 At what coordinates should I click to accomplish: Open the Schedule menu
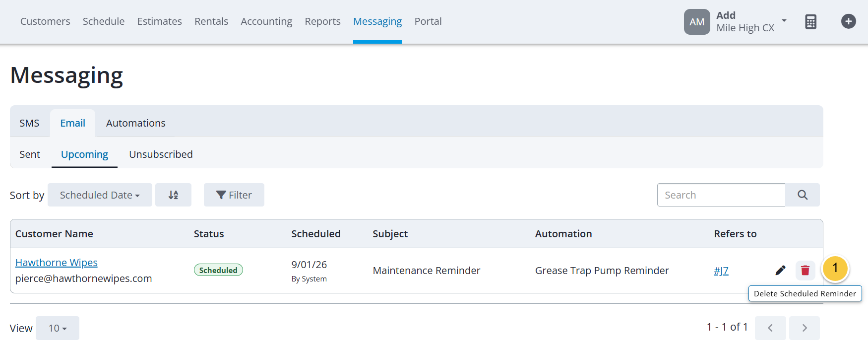pos(104,21)
